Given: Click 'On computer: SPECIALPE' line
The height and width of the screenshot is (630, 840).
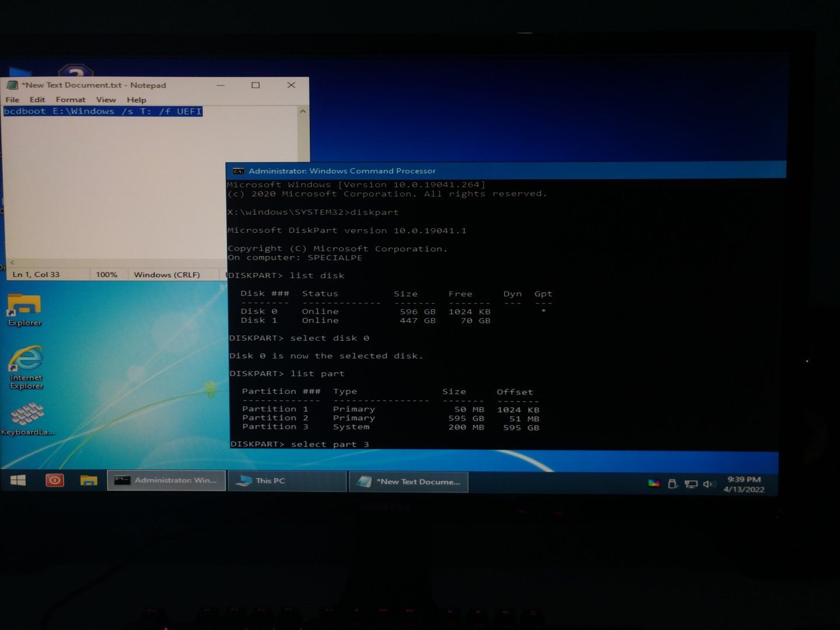Looking at the screenshot, I should (295, 257).
